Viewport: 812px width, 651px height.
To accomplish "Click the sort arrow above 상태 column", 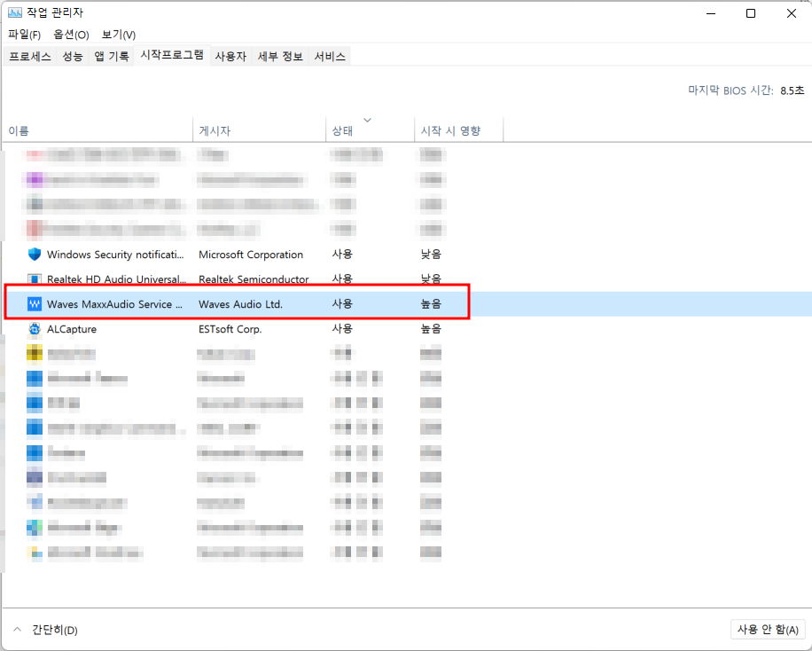I will tap(367, 121).
